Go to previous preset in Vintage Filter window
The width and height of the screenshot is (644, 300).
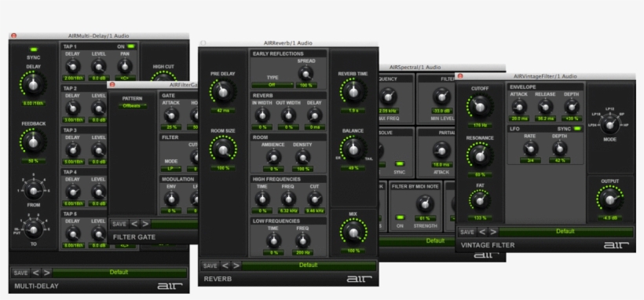(482, 232)
